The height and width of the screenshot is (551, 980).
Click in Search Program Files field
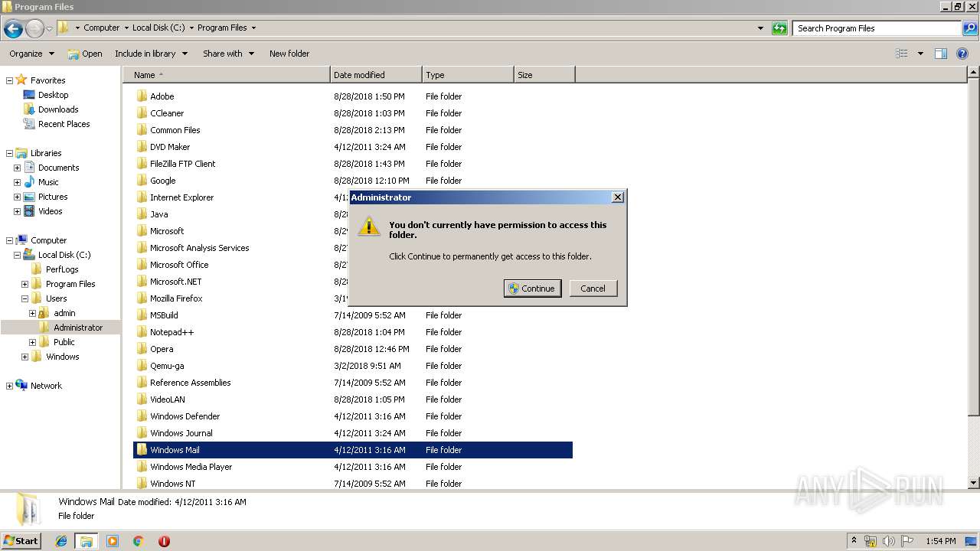tap(876, 28)
